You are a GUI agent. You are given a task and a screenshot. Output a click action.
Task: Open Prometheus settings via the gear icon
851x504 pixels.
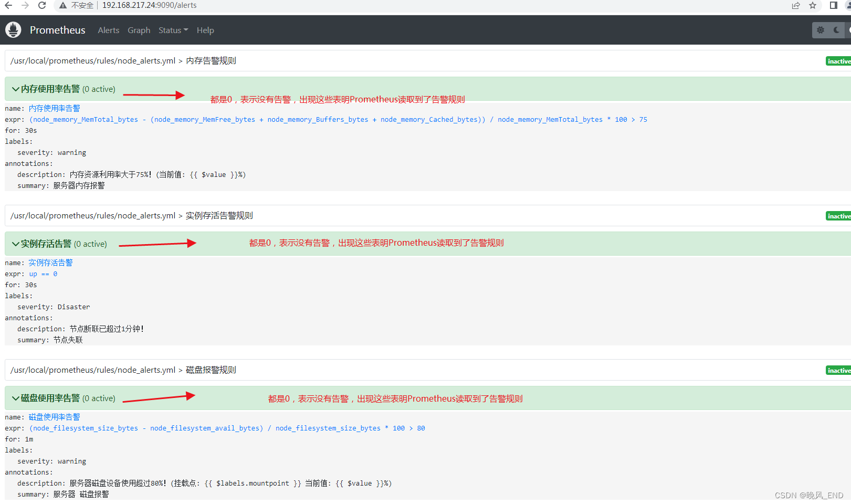[820, 30]
